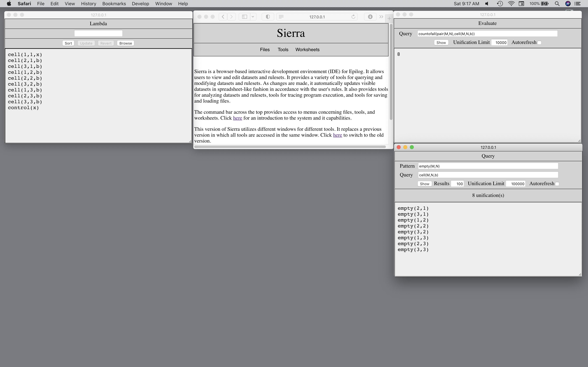Click Safari forward navigation arrow
This screenshot has height=367, width=588.
click(x=231, y=17)
